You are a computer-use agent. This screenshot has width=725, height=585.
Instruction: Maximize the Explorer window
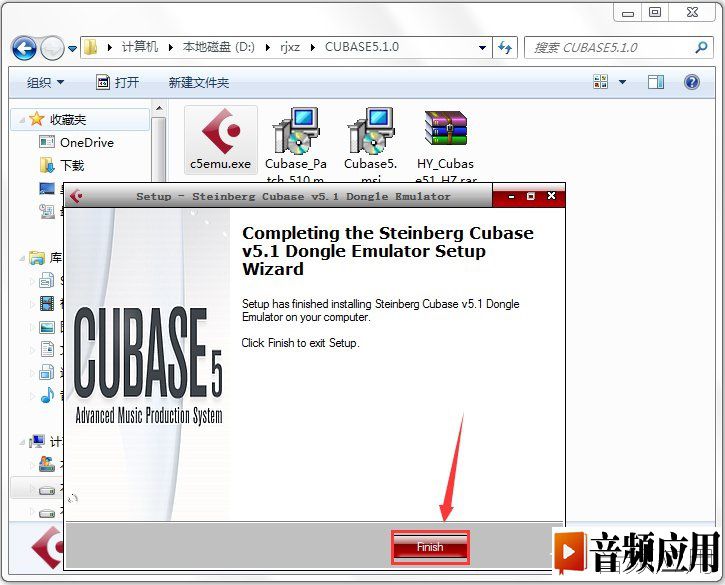pyautogui.click(x=655, y=12)
